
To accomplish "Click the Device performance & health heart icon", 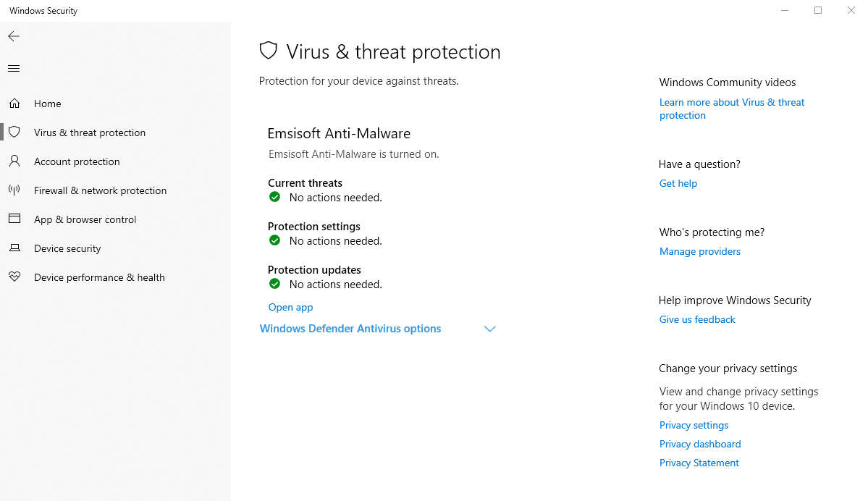I will tap(14, 277).
